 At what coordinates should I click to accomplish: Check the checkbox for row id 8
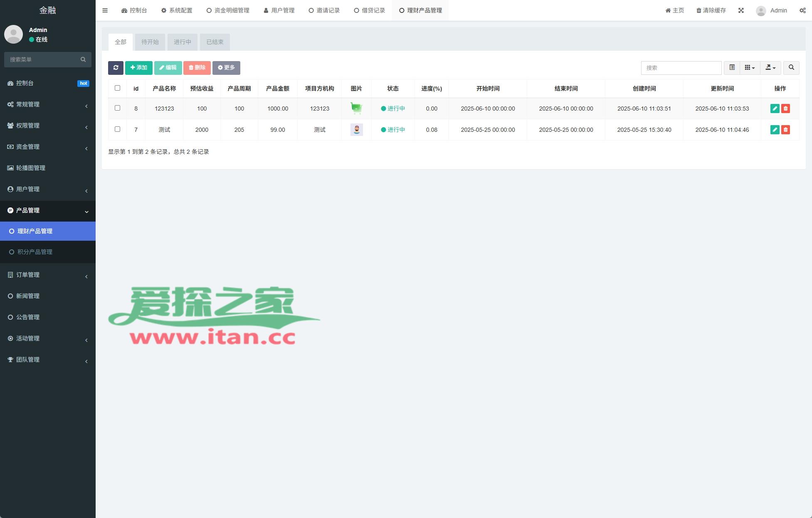pyautogui.click(x=117, y=108)
